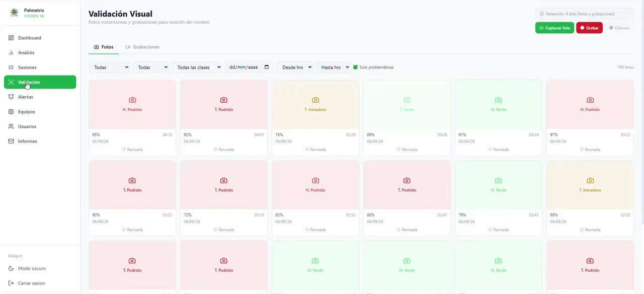Viewport: 644px width, 294px height.
Task: Click the Detener button
Action: pos(619,28)
